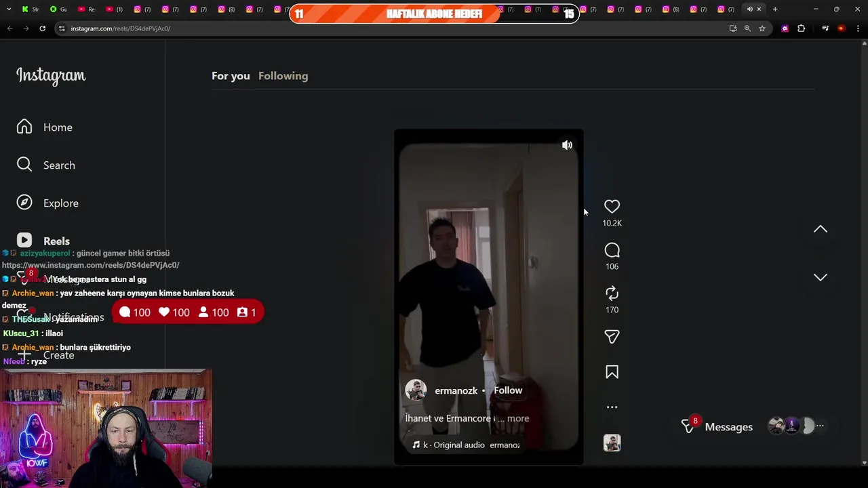View site information icon in address bar
This screenshot has height=488, width=868.
(x=62, y=28)
